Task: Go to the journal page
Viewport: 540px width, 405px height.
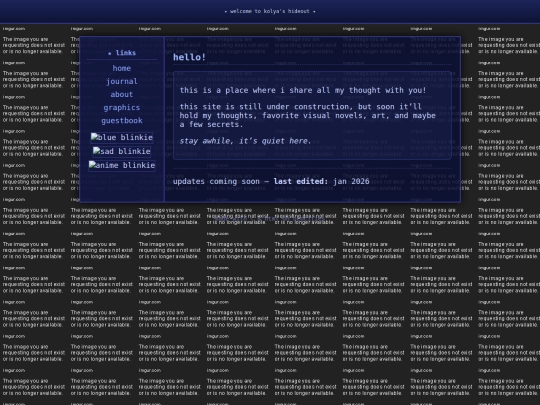Action: coord(122,81)
